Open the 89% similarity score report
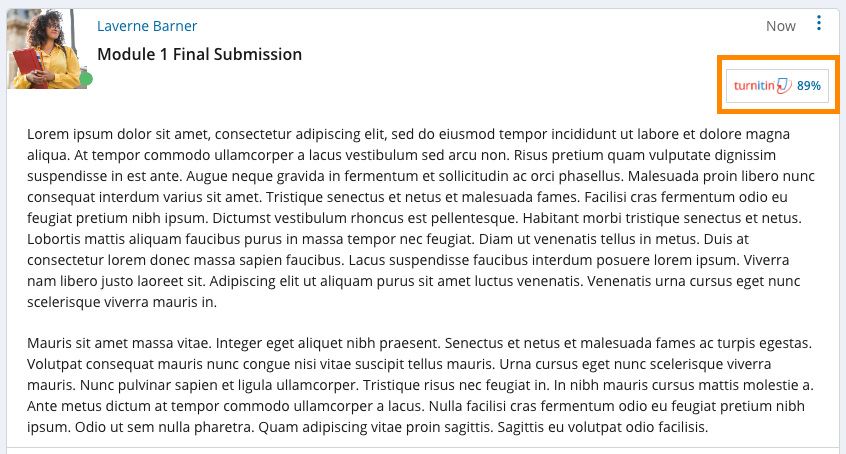The width and height of the screenshot is (846, 454). pos(809,86)
